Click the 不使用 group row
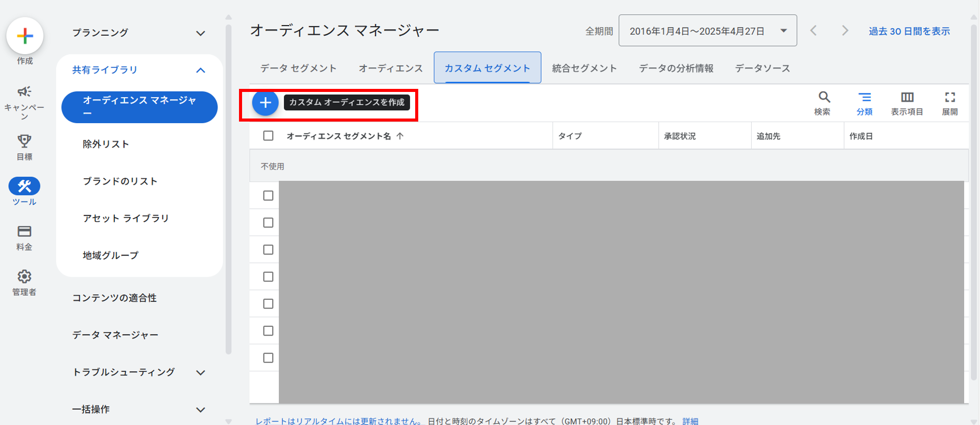 [x=609, y=167]
